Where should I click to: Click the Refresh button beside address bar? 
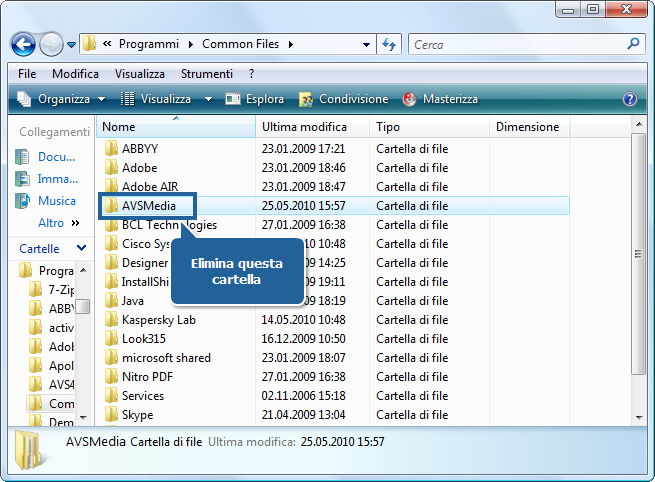(x=389, y=44)
